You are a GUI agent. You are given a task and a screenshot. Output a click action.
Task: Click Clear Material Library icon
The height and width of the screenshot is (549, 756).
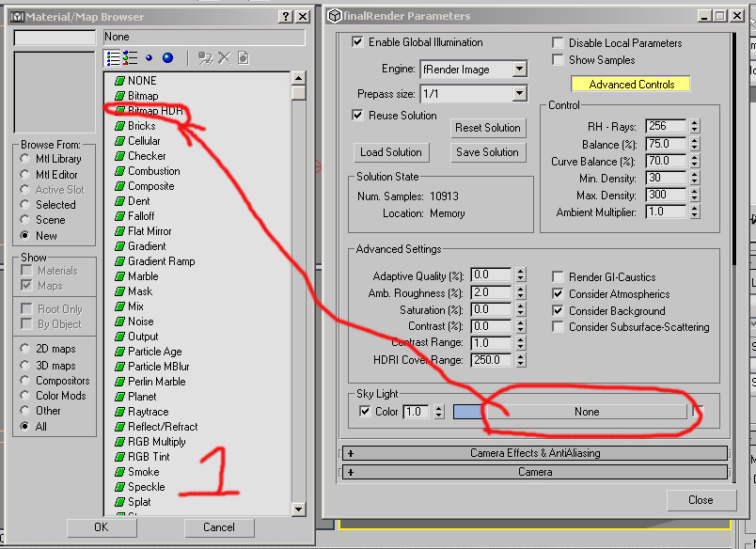243,59
